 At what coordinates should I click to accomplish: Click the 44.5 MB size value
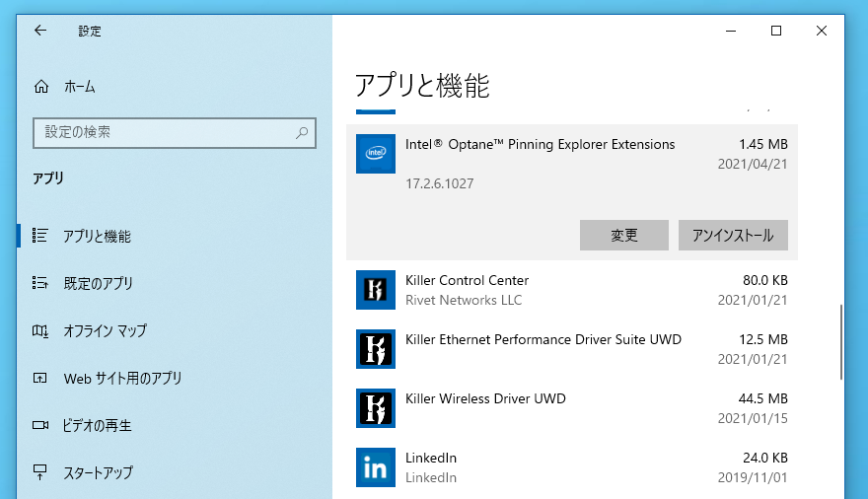tap(762, 398)
